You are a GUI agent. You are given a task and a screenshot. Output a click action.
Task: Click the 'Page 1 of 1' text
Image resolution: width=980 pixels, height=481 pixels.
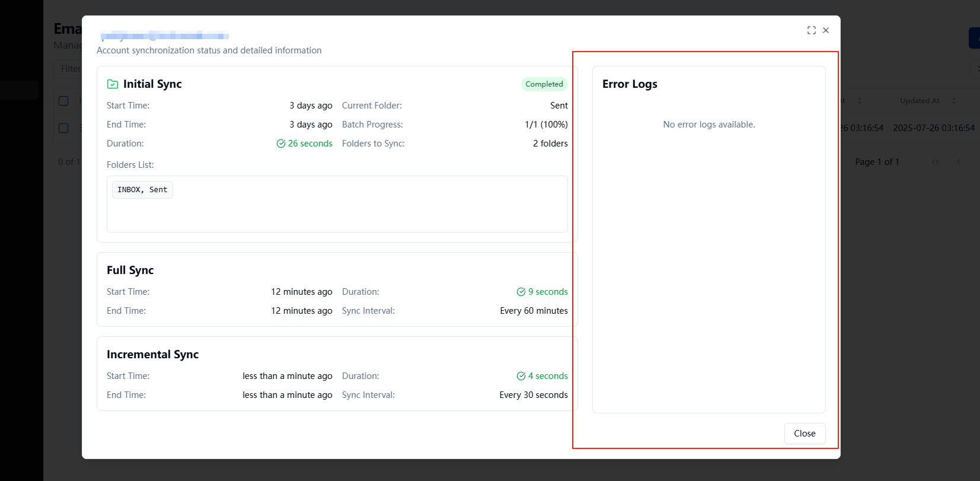[x=877, y=162]
